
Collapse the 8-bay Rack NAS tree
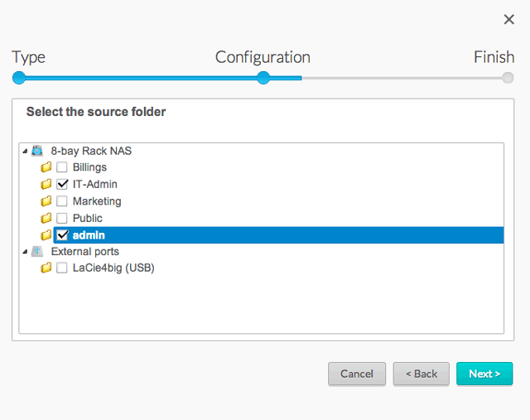(25, 151)
